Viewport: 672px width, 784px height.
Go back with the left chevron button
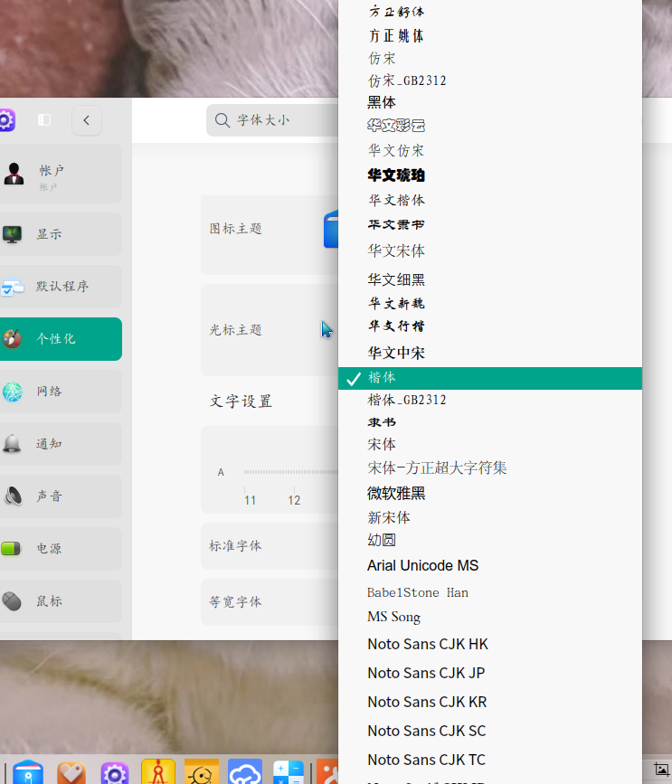[87, 120]
